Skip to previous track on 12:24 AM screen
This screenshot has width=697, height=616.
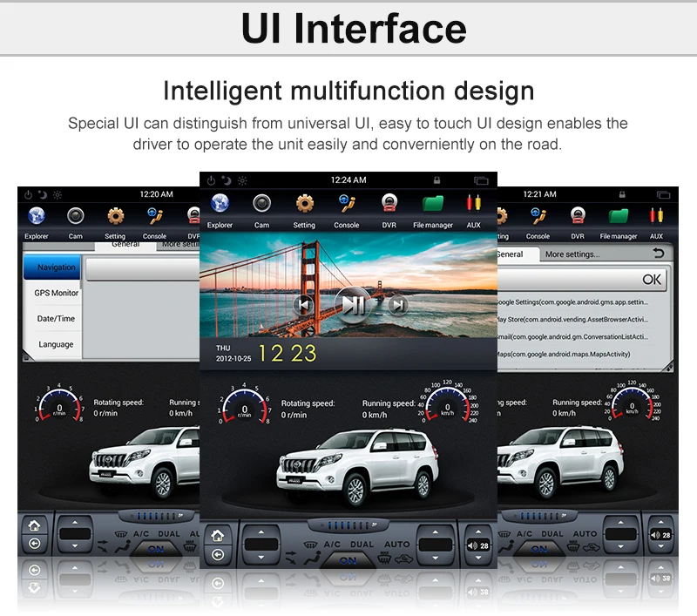tap(304, 305)
